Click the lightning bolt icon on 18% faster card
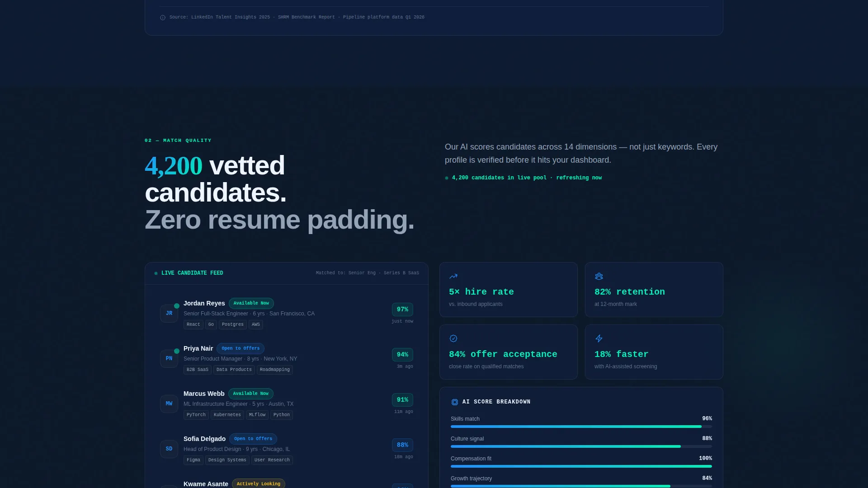 (599, 338)
